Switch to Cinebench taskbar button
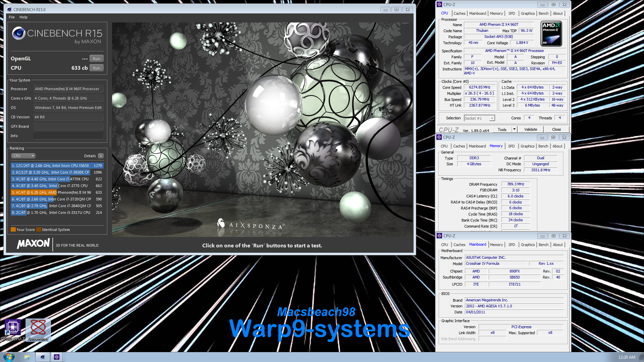644x362 pixels. coord(43,357)
